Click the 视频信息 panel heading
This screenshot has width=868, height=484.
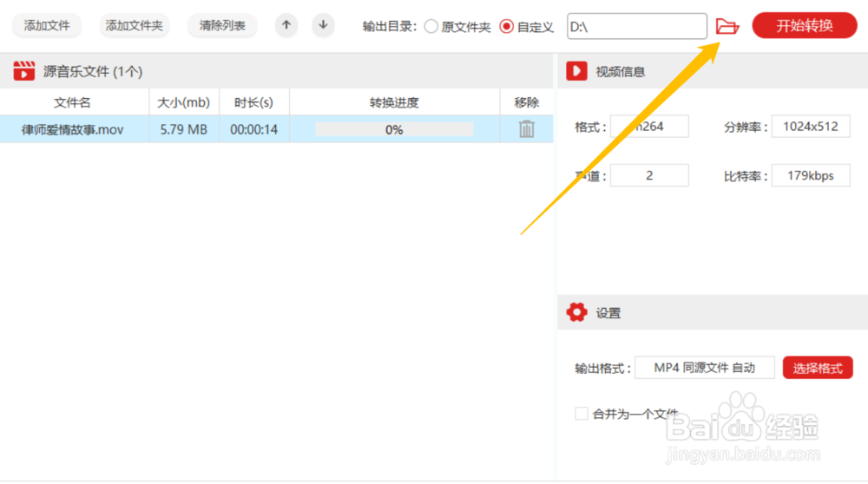[620, 71]
